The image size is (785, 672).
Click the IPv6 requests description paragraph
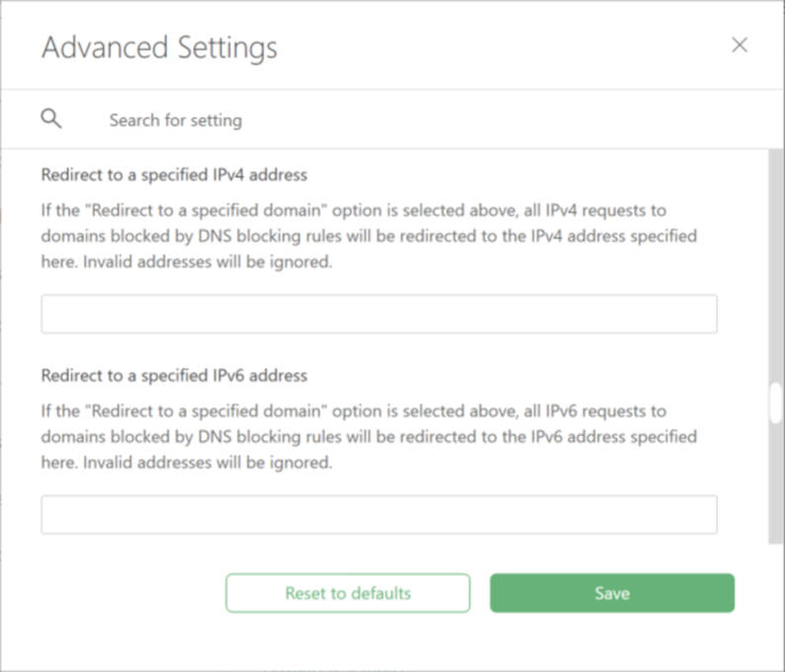(x=369, y=437)
